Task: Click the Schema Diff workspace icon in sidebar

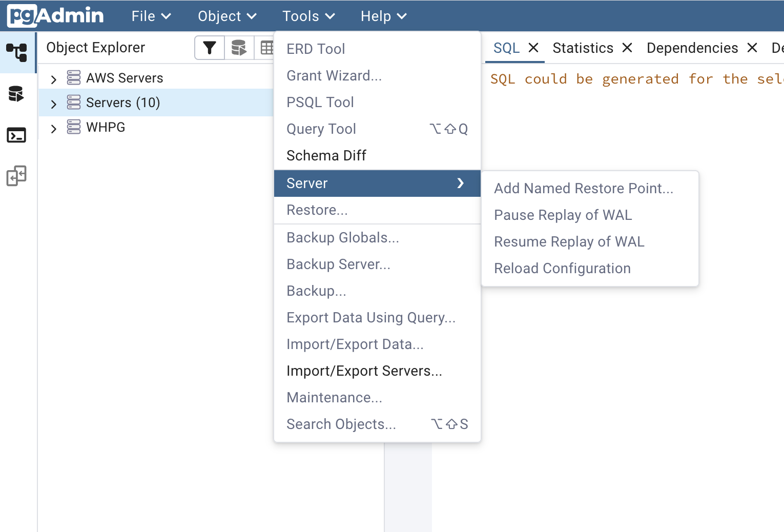Action: (16, 176)
